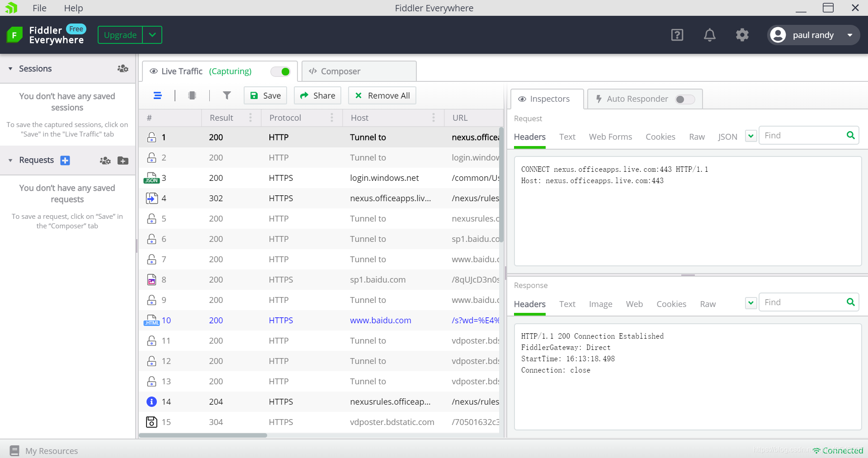Click the lock icon of session 1
Screen dimensions: 868x458
click(x=152, y=137)
